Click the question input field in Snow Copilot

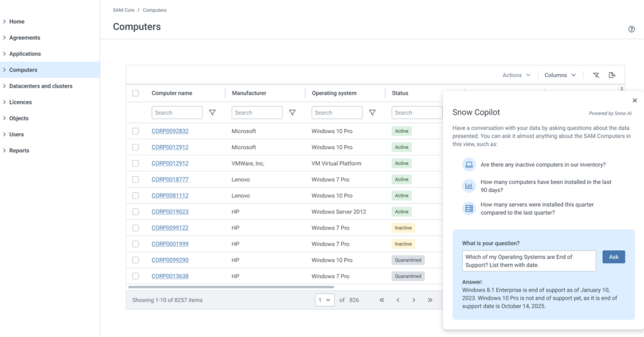(529, 260)
